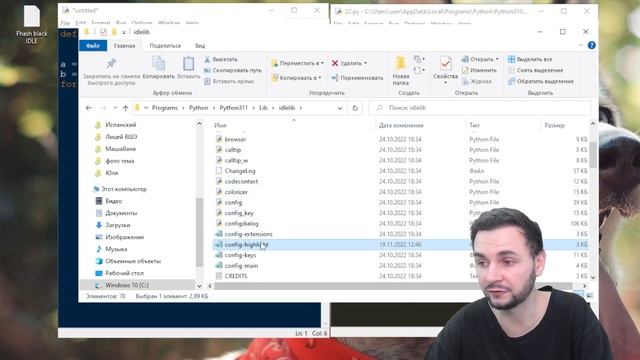Open Этот компьютер in navigation pane
The height and width of the screenshot is (360, 640).
(124, 189)
